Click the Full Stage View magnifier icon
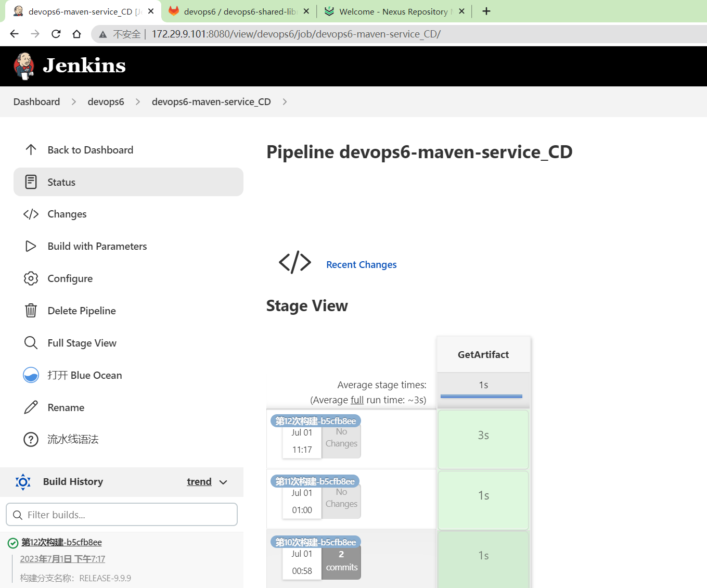The height and width of the screenshot is (588, 707). (31, 343)
